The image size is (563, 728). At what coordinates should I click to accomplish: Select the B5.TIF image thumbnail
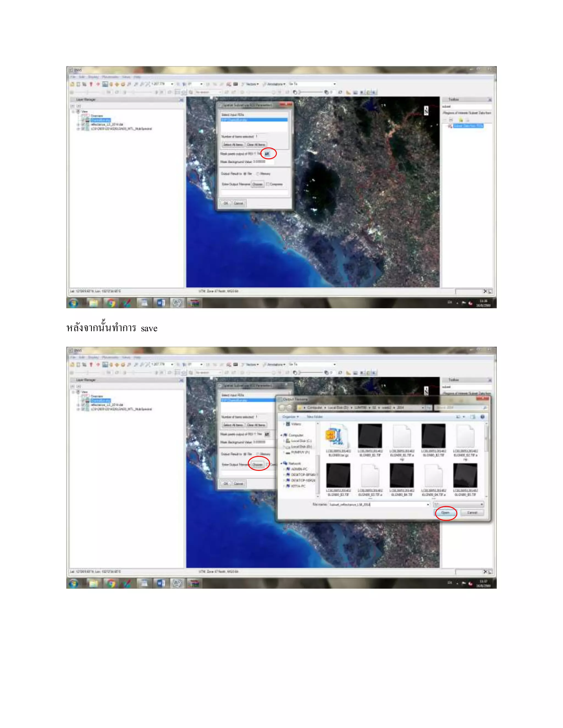pyautogui.click(x=465, y=475)
